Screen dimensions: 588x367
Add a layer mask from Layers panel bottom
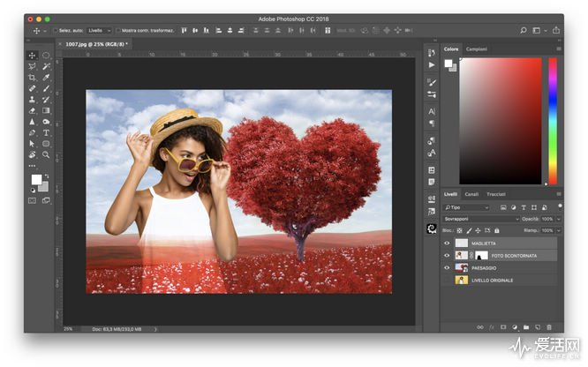coord(503,327)
